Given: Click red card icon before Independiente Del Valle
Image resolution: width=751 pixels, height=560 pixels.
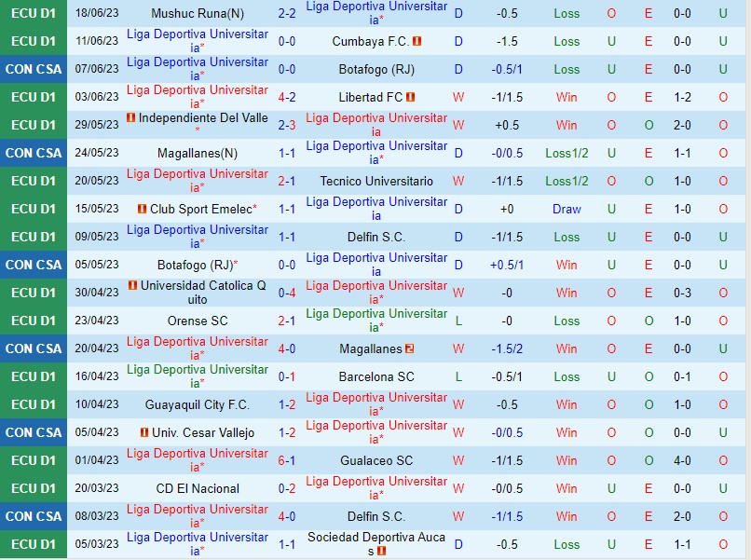Looking at the screenshot, I should point(130,117).
